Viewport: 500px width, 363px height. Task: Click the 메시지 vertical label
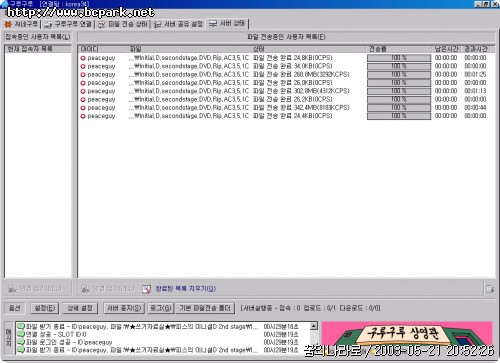coord(9,338)
